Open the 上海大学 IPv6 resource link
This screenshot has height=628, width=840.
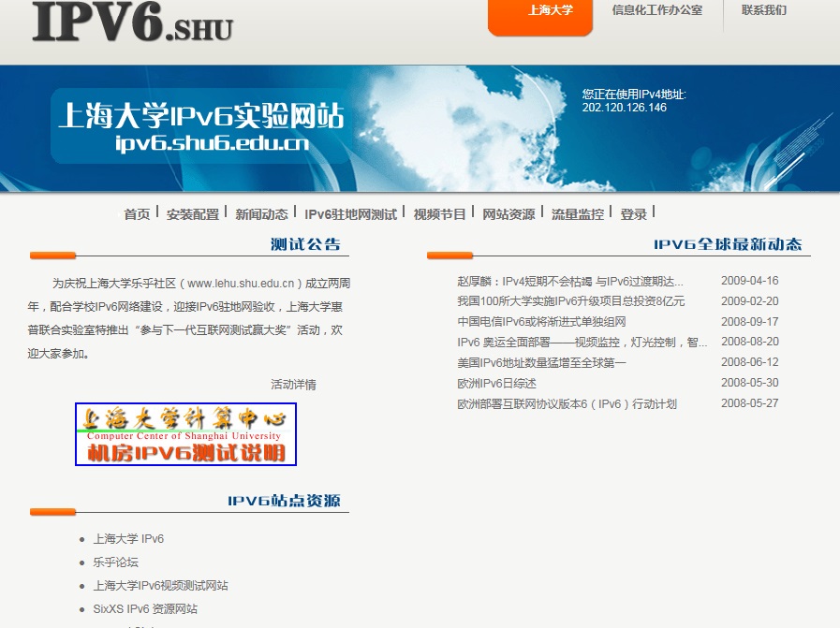pos(128,538)
